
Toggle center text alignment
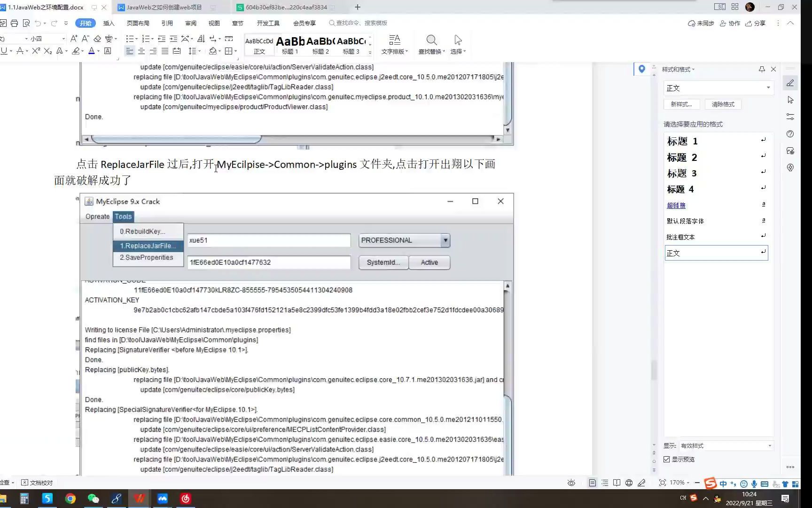pos(141,51)
